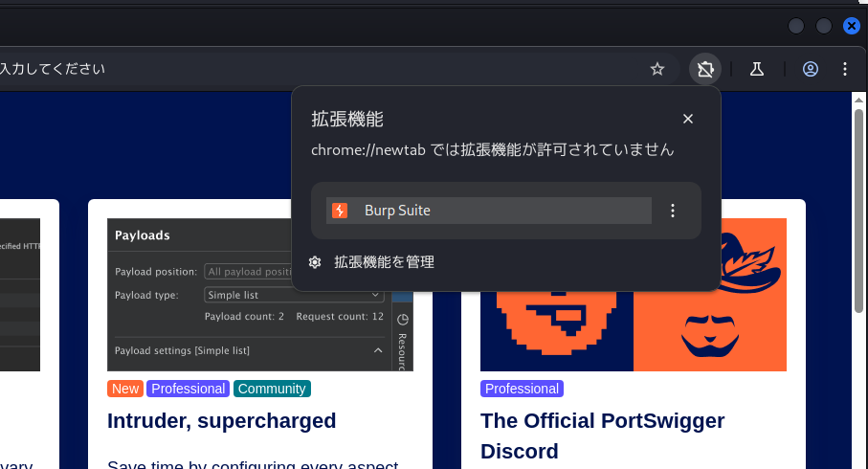
Task: Click the Request count: 12 text
Action: click(340, 317)
